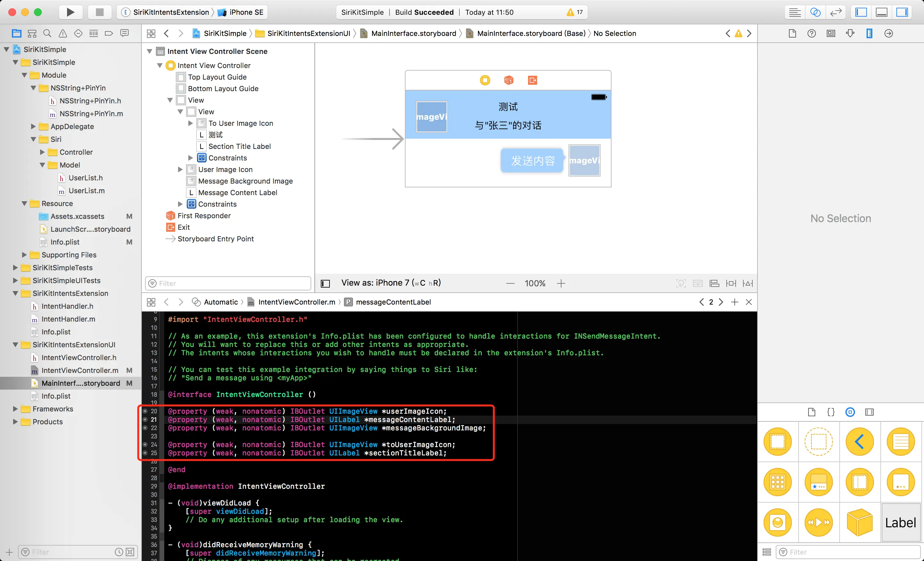Collapse the SiriKitIntentsExtensionUI folder

(15, 345)
